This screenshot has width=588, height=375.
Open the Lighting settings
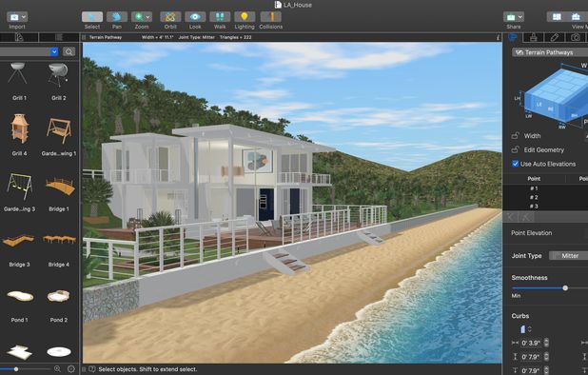(x=245, y=17)
